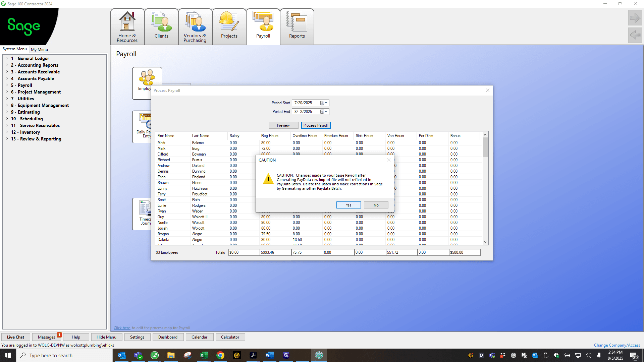Expand the General Ledger tree node
Image resolution: width=644 pixels, height=362 pixels.
7,58
